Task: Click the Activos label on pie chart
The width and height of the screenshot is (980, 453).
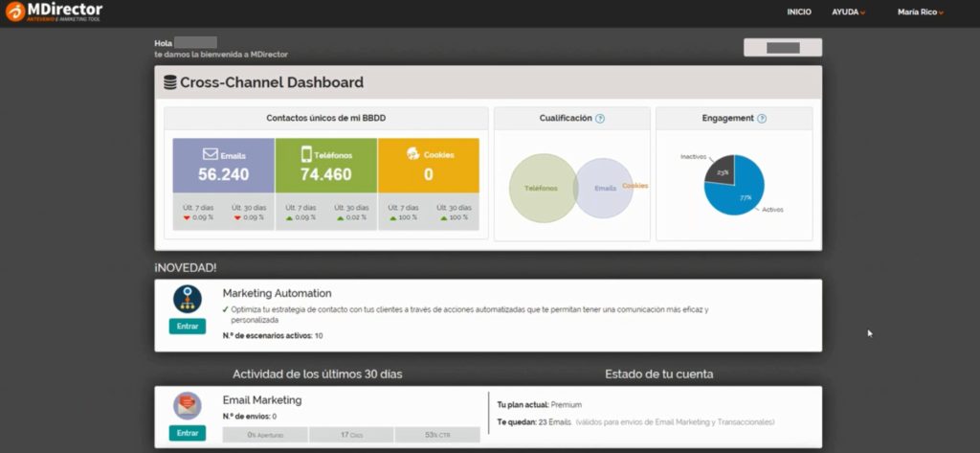Action: pos(772,210)
